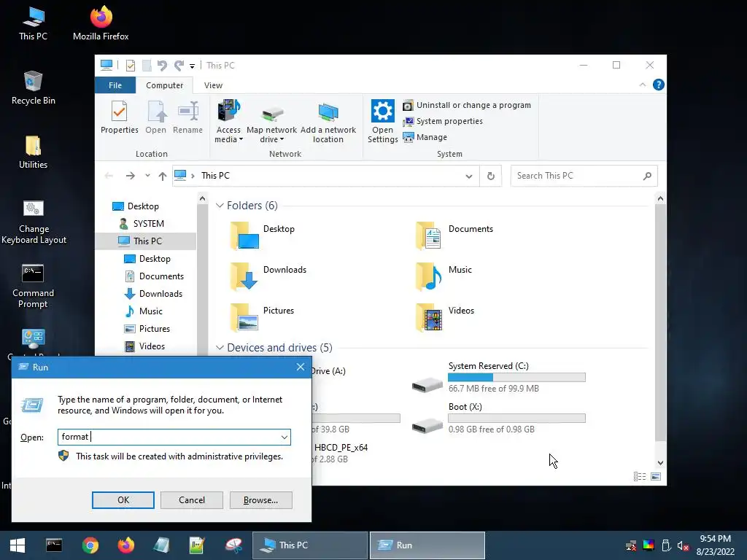Image resolution: width=747 pixels, height=560 pixels.
Task: Click Cancel in the Run dialog
Action: (192, 500)
